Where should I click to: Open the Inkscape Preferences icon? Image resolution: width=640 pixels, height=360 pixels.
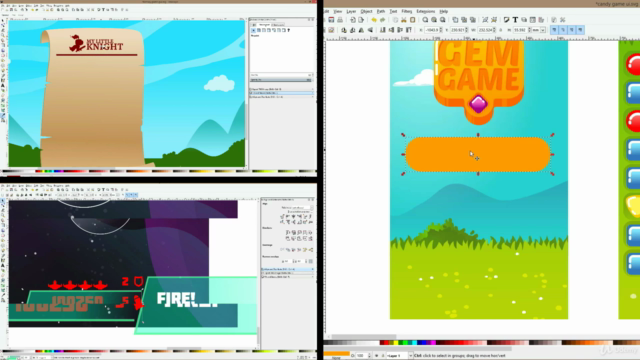(553, 20)
